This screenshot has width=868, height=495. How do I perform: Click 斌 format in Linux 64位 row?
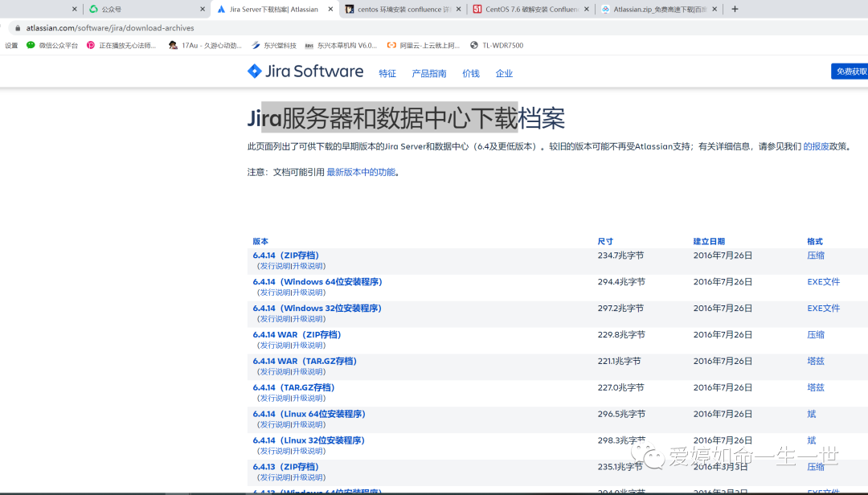812,414
